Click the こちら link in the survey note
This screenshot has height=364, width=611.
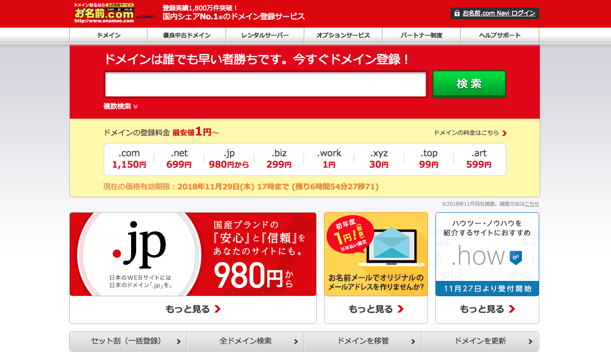[x=532, y=204]
